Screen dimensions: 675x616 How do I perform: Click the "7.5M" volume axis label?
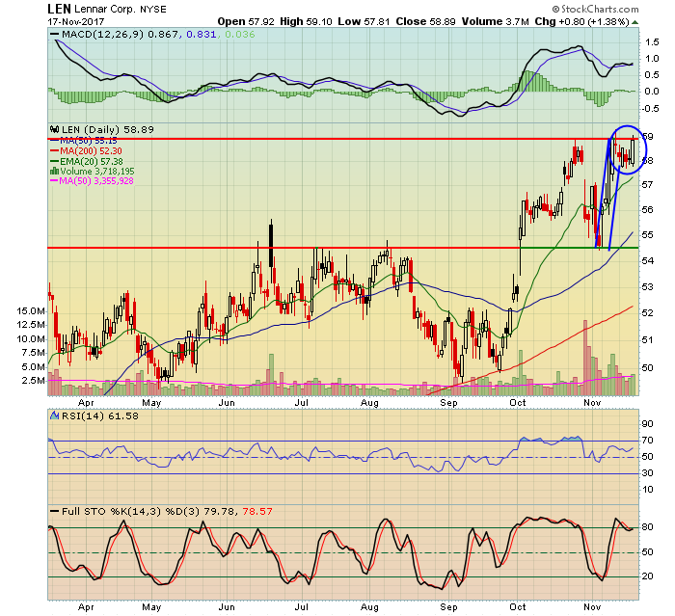[x=33, y=353]
